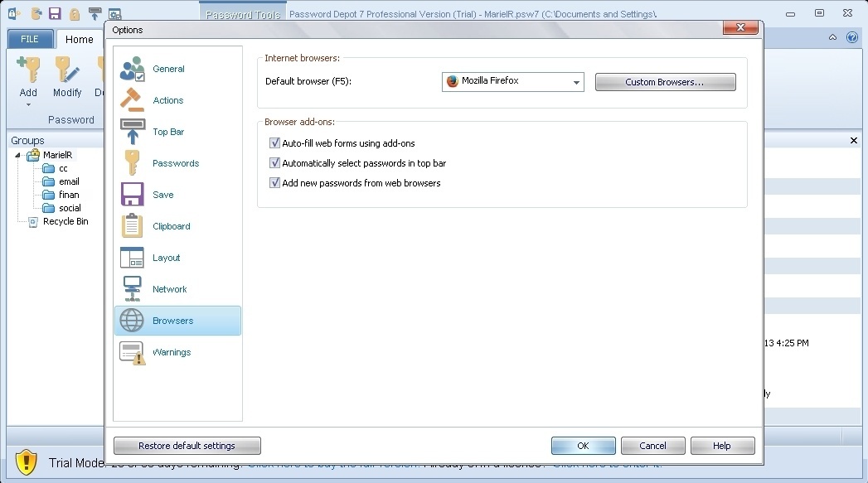Open the Default browser dropdown

tap(576, 82)
